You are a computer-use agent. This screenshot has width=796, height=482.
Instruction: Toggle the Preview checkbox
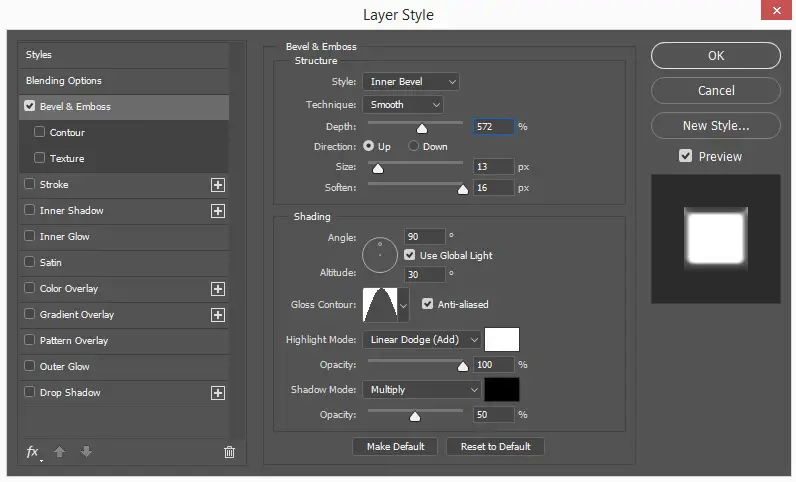[685, 156]
